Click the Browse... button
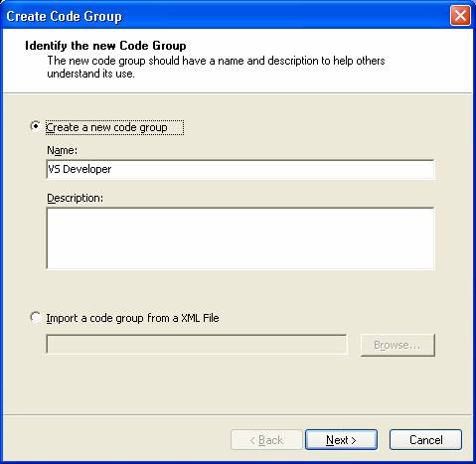The image size is (476, 464). 397,345
